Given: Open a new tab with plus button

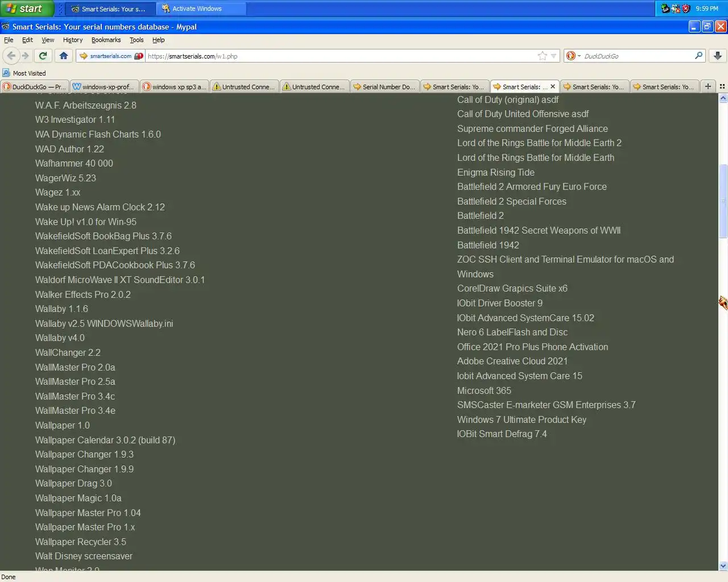Looking at the screenshot, I should coord(708,86).
